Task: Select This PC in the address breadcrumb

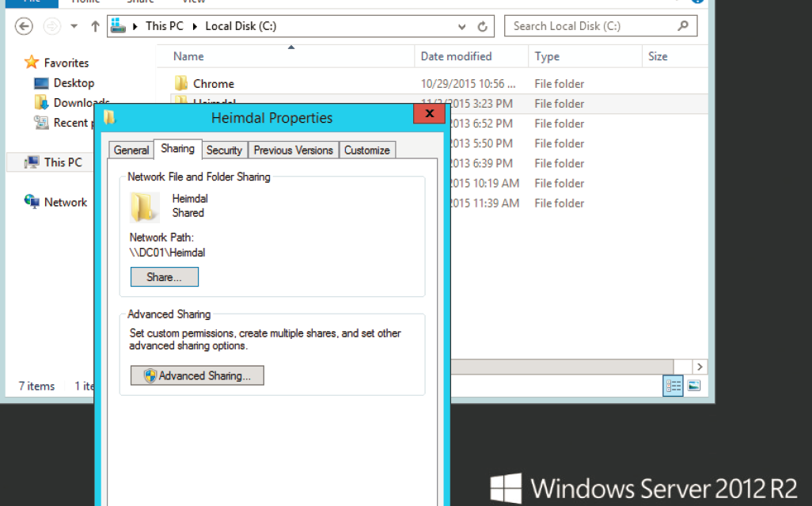Action: (164, 26)
